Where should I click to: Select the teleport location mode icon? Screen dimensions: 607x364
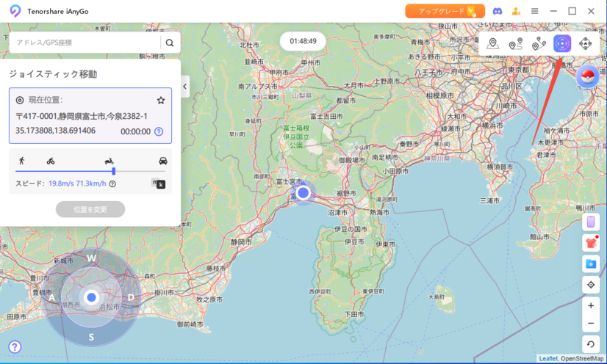[493, 43]
